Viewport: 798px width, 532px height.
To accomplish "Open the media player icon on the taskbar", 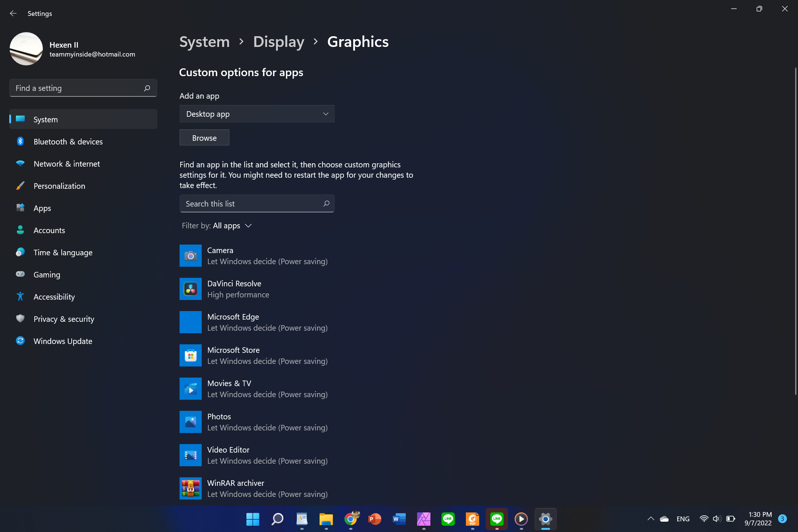I will [x=521, y=519].
